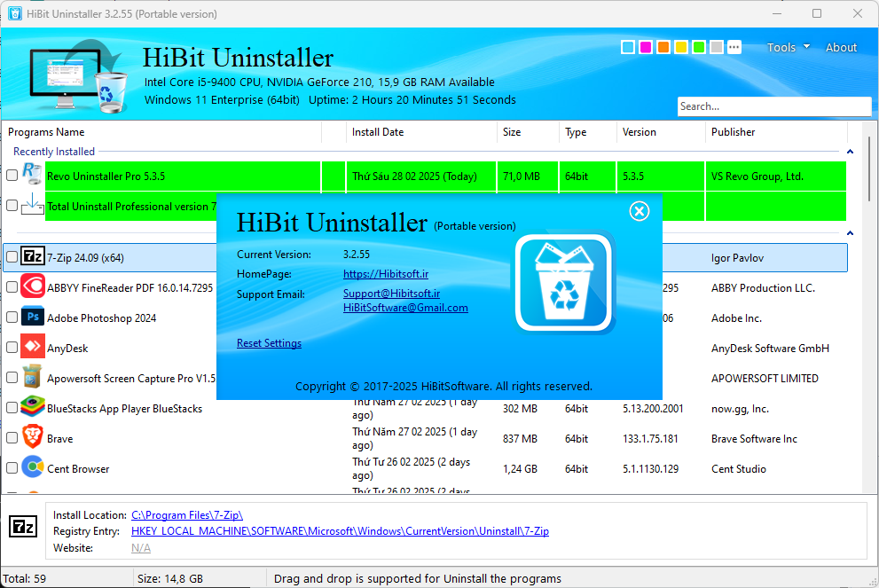Click the recycle bin logo in About dialog
This screenshot has height=588, width=879.
coord(565,283)
